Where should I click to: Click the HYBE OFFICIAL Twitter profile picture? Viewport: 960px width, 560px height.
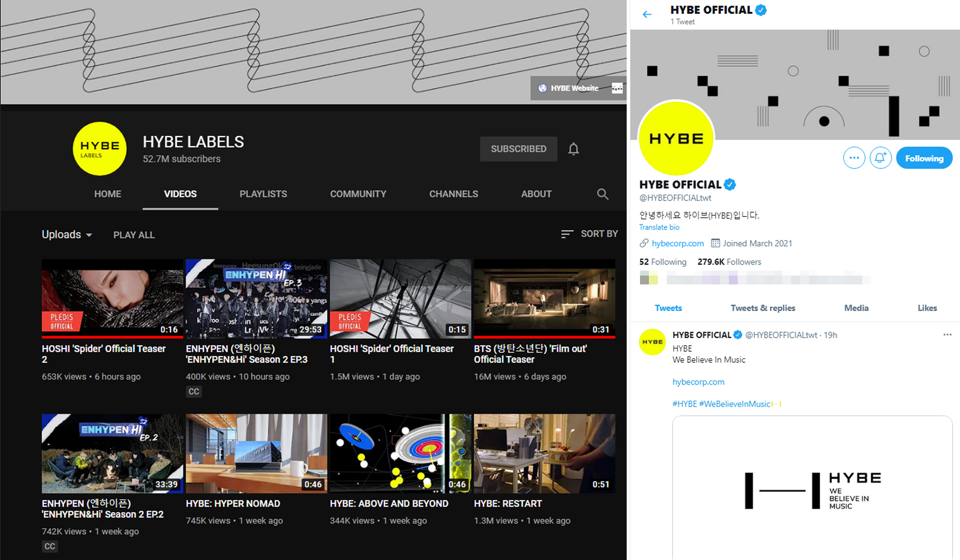676,138
